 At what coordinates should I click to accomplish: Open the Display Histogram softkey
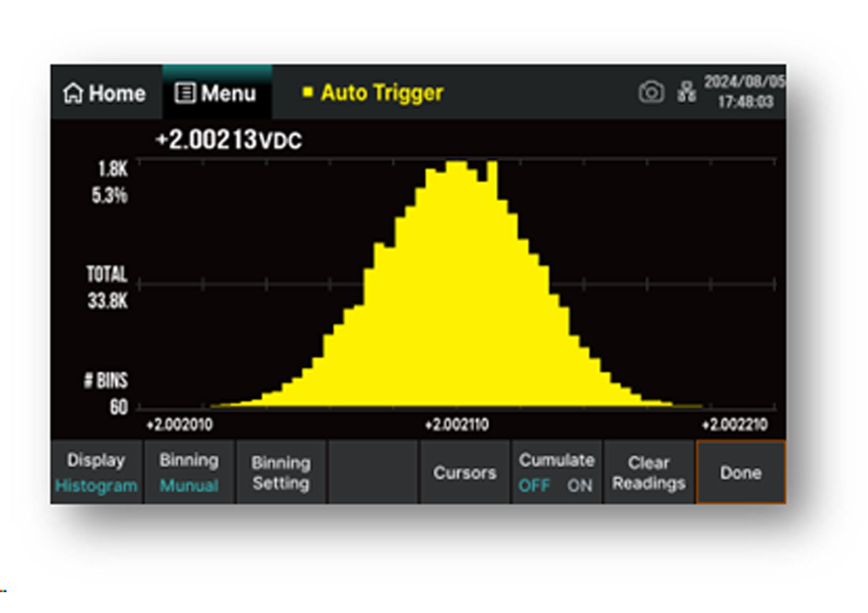coord(96,472)
